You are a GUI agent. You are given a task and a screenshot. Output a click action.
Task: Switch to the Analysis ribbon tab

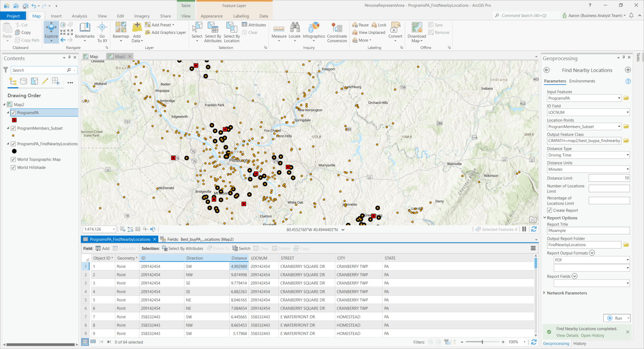[x=79, y=16]
